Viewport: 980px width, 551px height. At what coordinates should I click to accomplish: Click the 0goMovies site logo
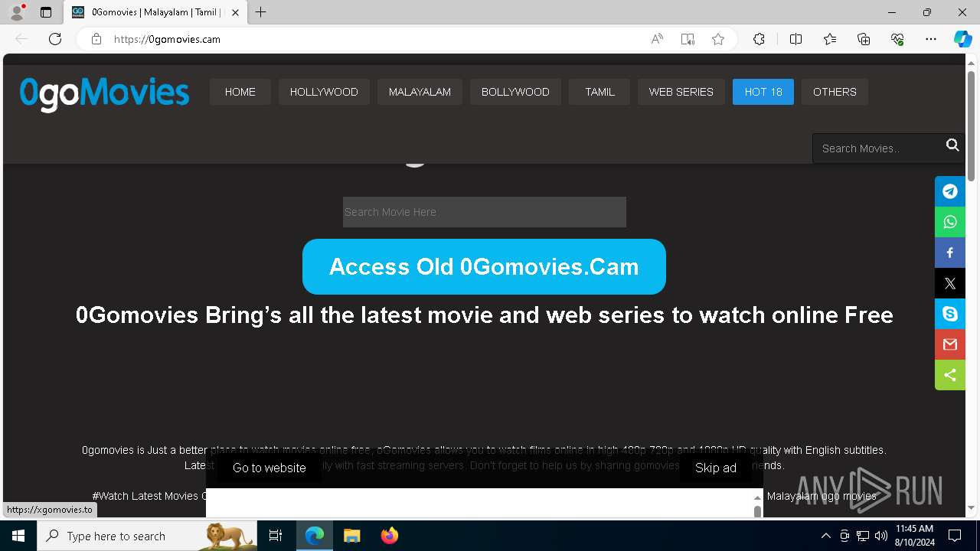[104, 93]
